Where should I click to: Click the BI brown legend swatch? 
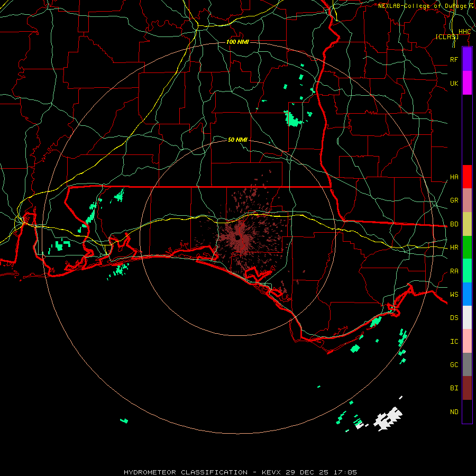tap(467, 388)
